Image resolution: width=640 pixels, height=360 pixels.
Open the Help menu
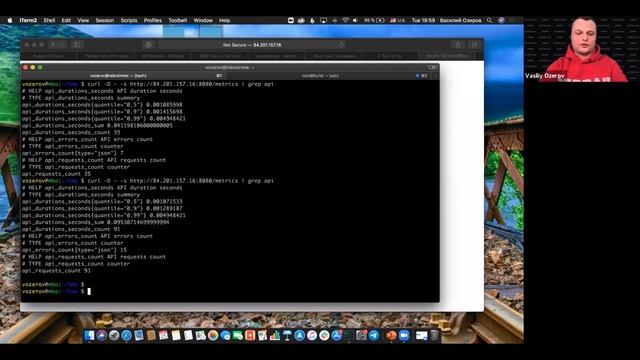pyautogui.click(x=224, y=20)
